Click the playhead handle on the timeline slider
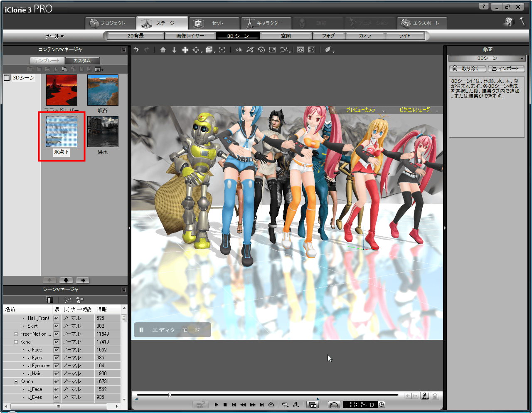 click(170, 395)
